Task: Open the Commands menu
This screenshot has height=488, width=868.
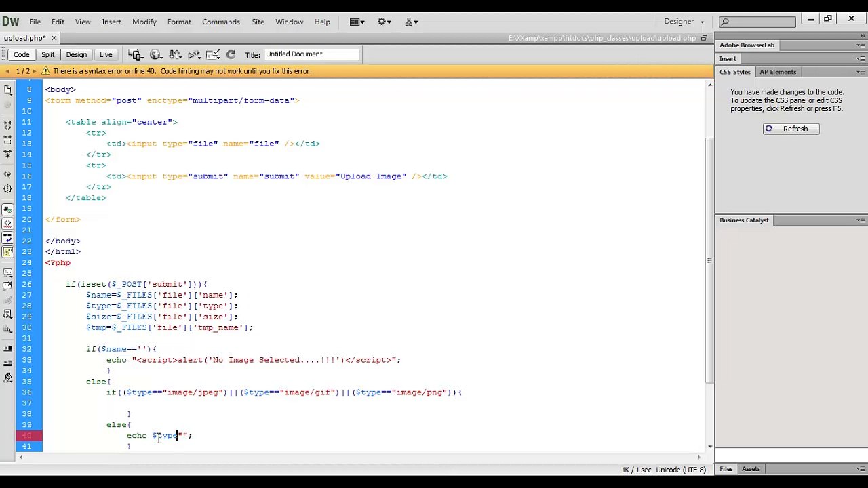Action: point(221,22)
